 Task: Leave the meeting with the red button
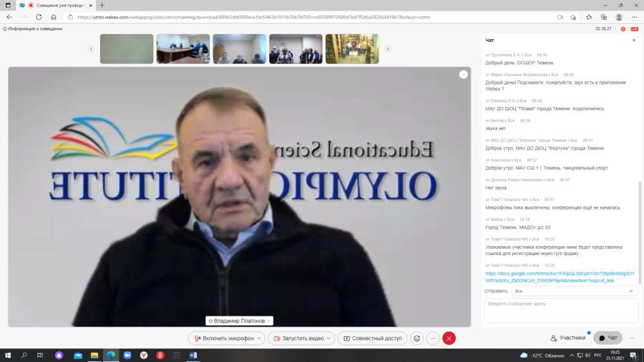click(449, 338)
